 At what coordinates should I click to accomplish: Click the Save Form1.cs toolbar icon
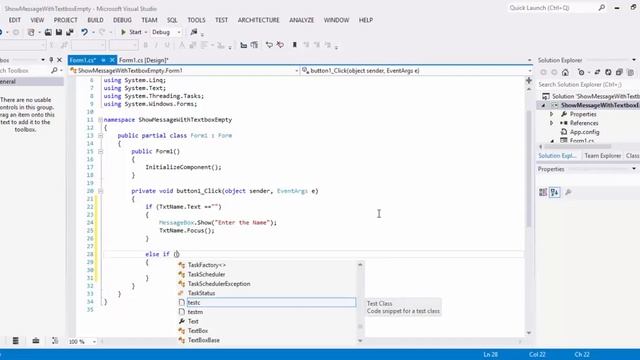coord(59,32)
